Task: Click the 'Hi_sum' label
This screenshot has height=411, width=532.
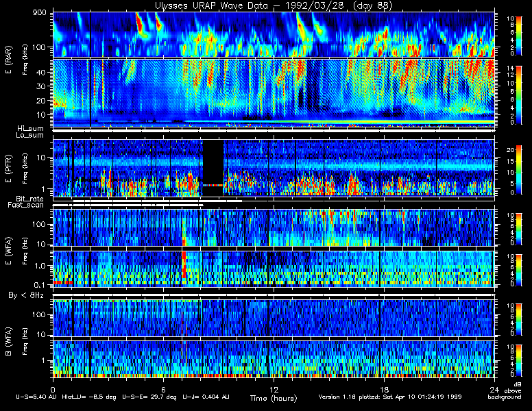Action: [x=30, y=129]
